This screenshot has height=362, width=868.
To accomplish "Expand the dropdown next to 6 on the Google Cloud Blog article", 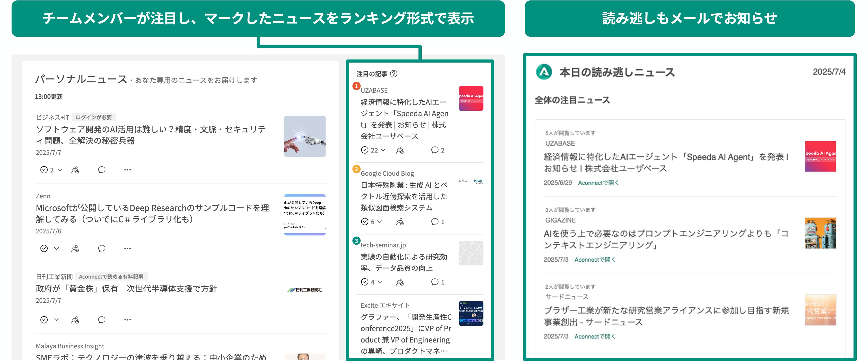I will (380, 221).
